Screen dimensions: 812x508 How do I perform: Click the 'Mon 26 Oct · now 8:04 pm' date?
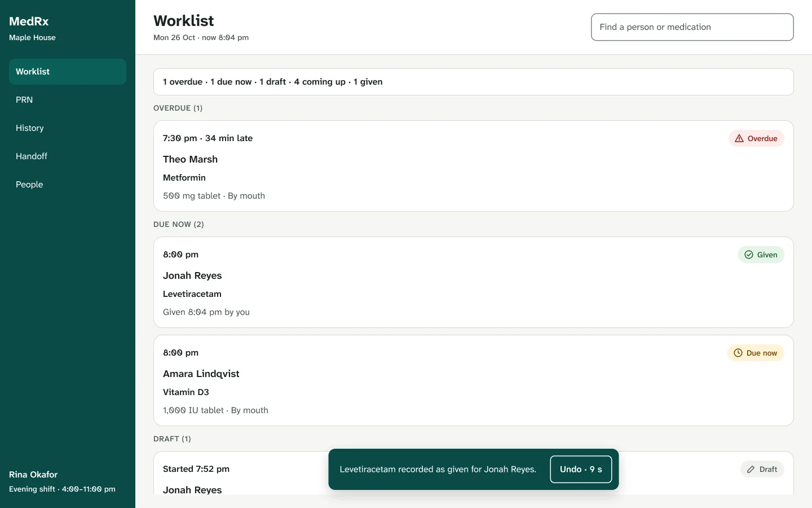click(201, 38)
